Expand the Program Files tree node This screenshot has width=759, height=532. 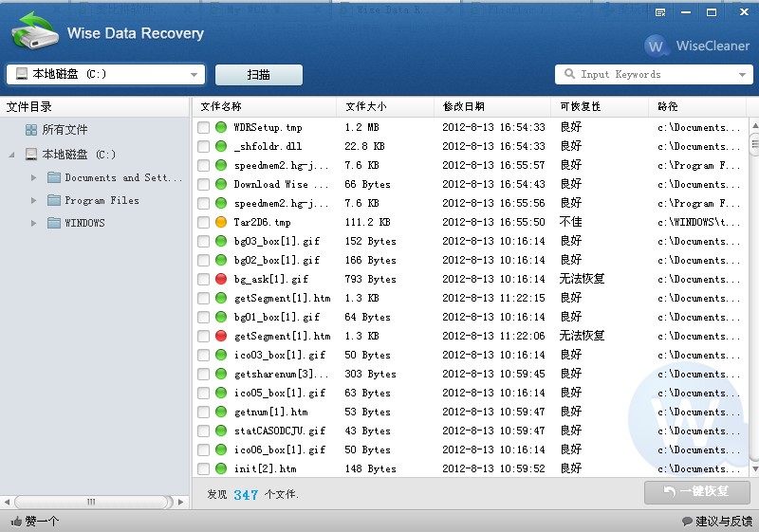tap(34, 200)
